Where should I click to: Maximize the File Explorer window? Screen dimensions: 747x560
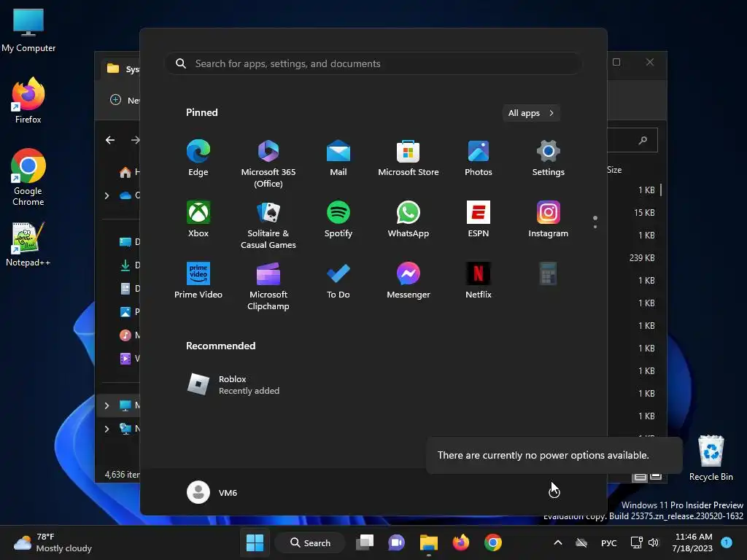coord(616,63)
